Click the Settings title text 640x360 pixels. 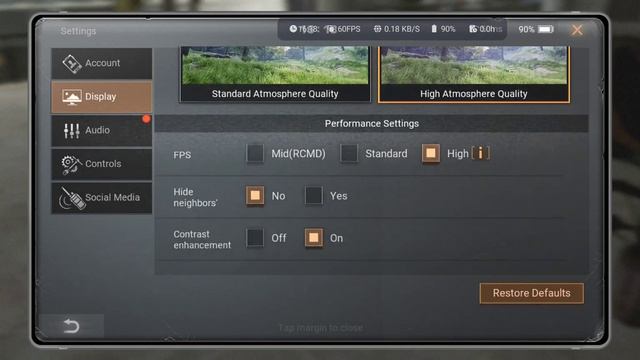coord(78,31)
